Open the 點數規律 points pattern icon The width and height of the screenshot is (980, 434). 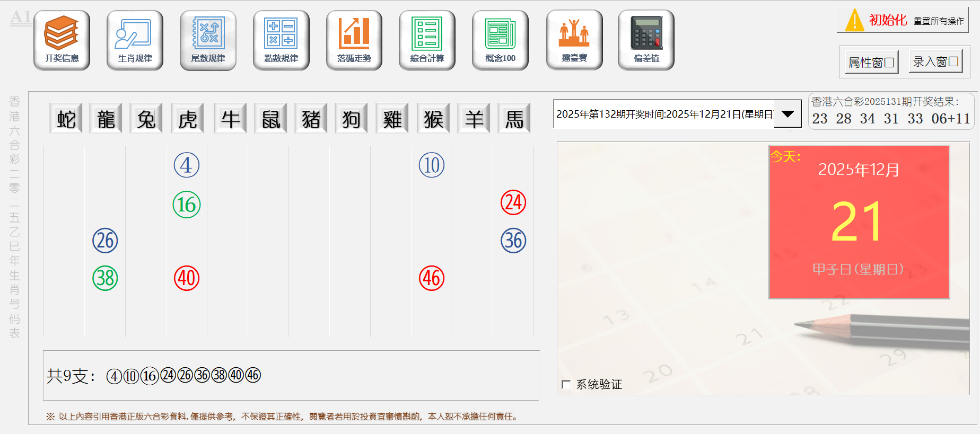(x=281, y=40)
